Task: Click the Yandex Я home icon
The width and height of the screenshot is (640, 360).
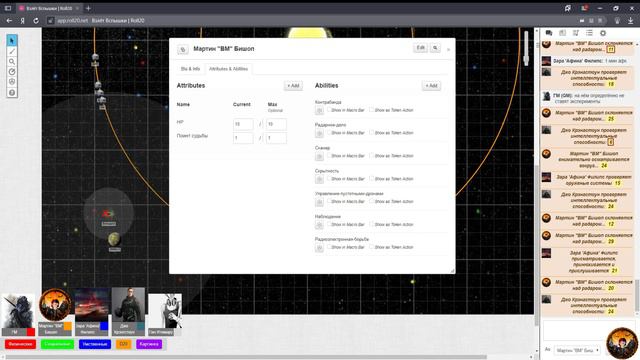Action: tap(22, 20)
